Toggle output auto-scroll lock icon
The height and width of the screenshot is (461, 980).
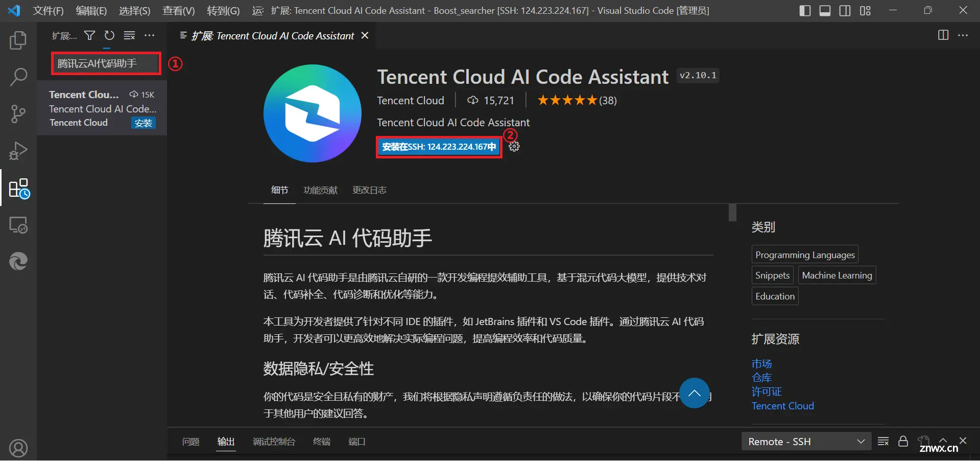coord(903,441)
